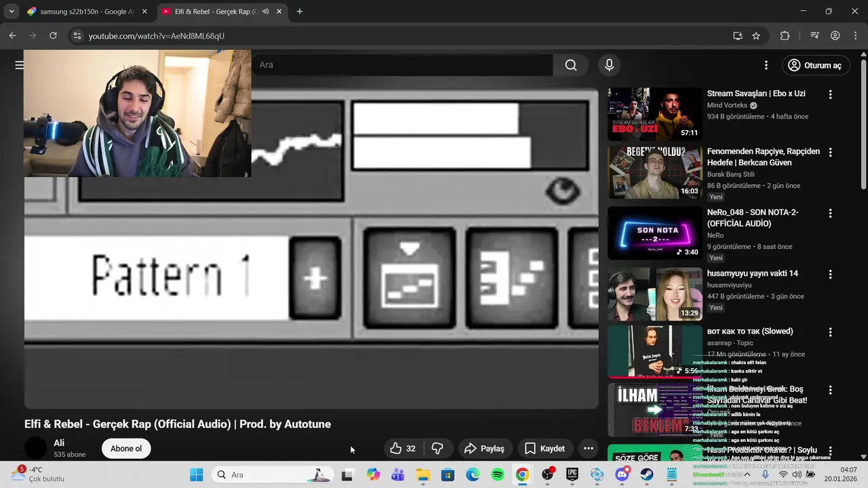Click the address bar URL
Screen dimensions: 868x488
(157, 36)
